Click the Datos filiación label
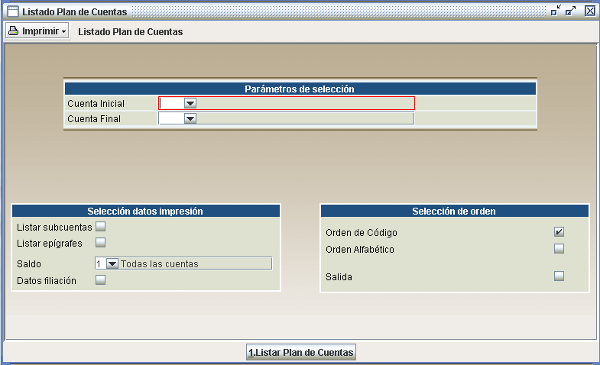 47,281
